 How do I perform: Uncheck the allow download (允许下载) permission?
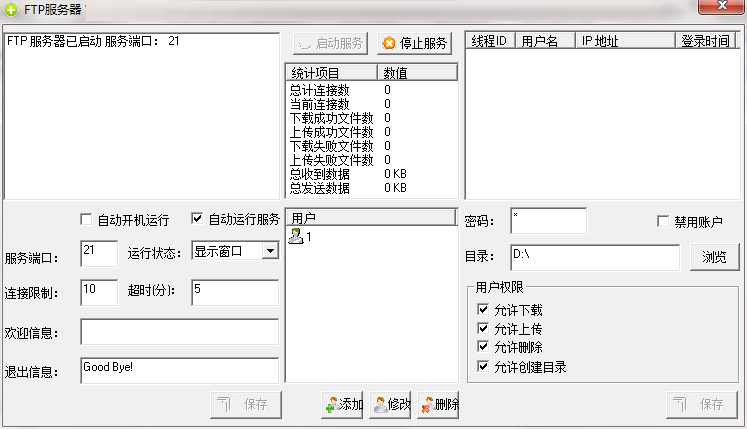485,310
